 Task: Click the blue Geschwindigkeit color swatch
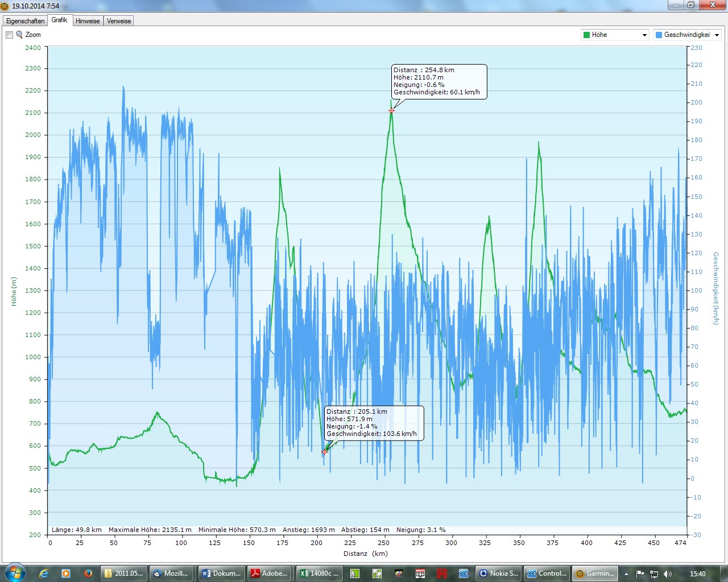(659, 35)
